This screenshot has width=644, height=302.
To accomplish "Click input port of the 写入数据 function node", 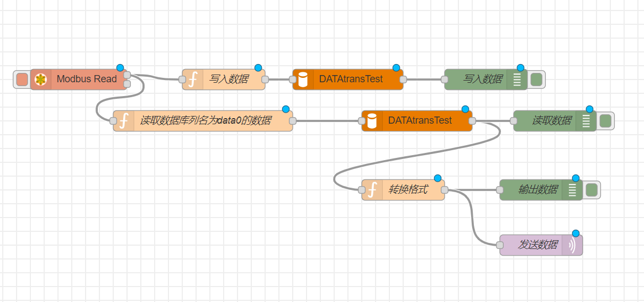I will coord(182,80).
